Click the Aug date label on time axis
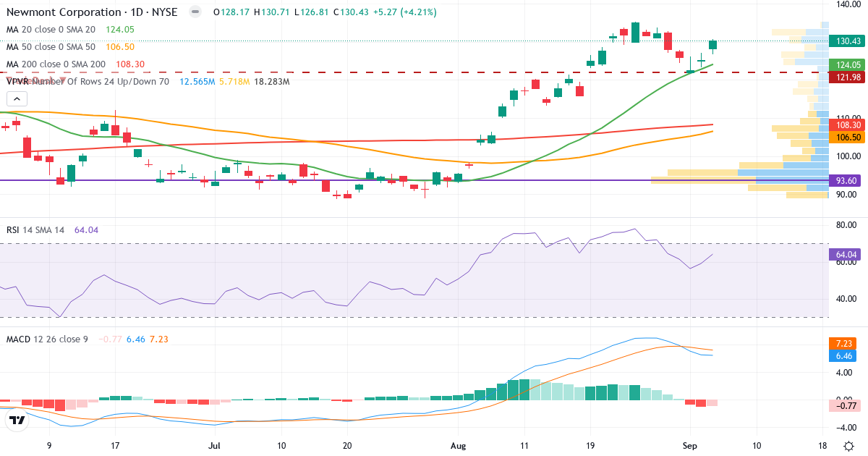The image size is (868, 456). tap(457, 446)
